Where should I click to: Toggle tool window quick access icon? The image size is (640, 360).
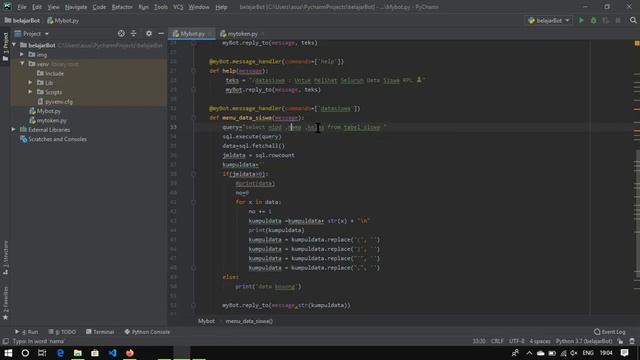tap(5, 341)
